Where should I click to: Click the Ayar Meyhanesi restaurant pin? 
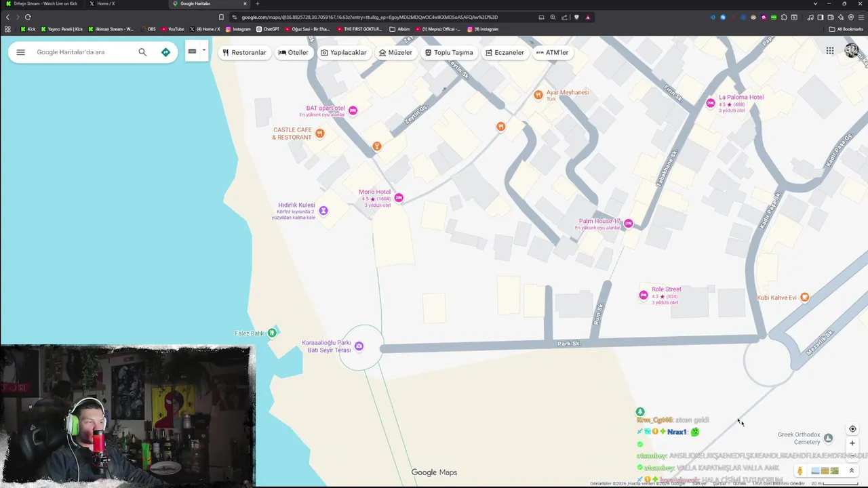[x=538, y=95]
